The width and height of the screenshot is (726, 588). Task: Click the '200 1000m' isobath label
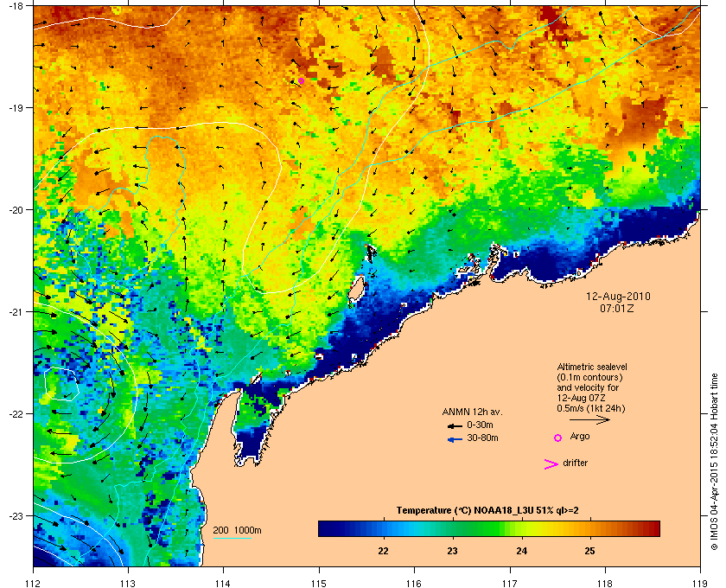pos(237,531)
